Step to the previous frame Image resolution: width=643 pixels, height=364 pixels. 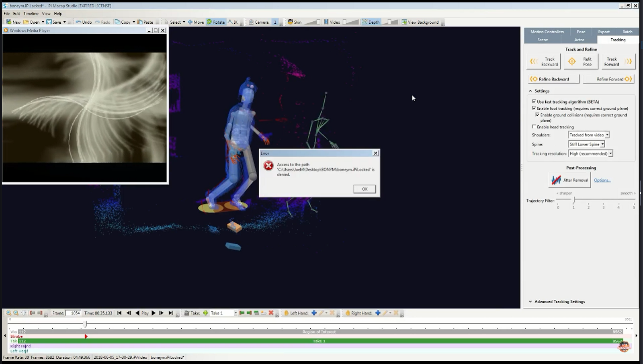(129, 313)
